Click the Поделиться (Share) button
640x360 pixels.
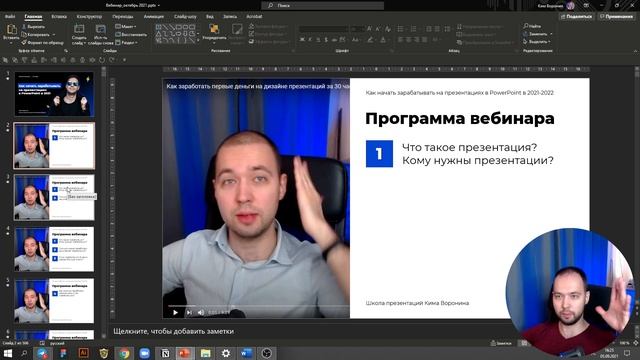[576, 16]
